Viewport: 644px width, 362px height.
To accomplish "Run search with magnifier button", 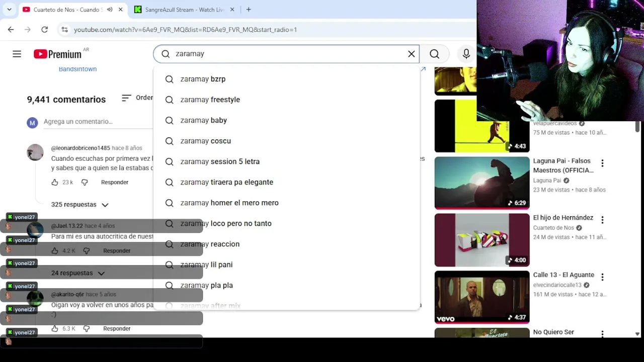I will [x=435, y=54].
